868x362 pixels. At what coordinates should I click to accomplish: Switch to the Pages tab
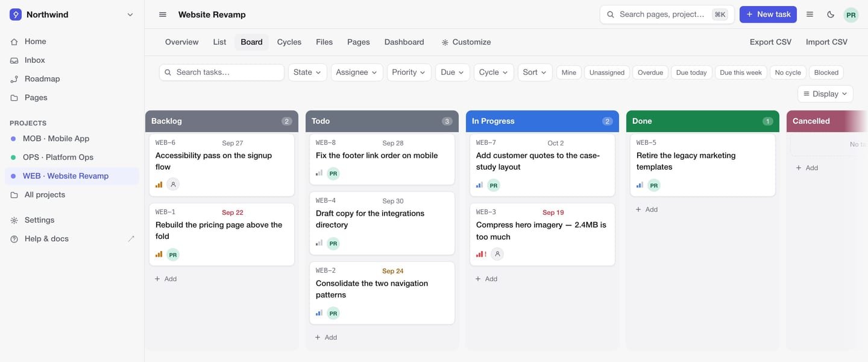tap(359, 42)
